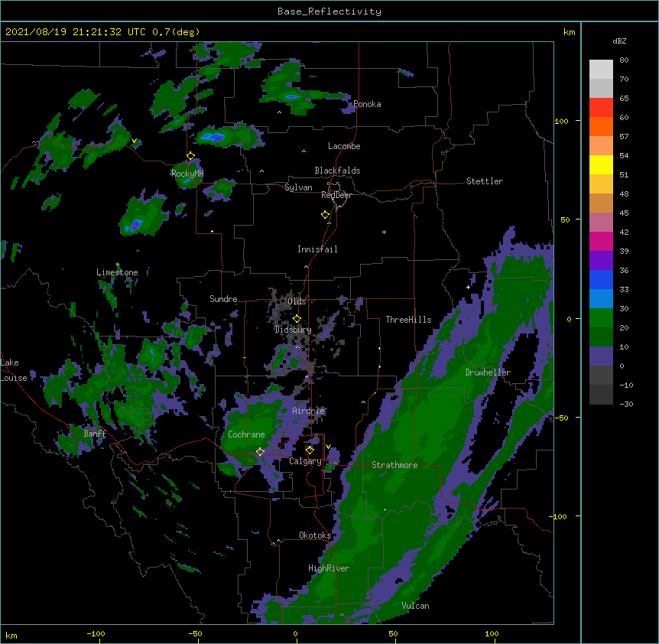The image size is (659, 644).
Task: Select the ThreeHills label
Action: pyautogui.click(x=408, y=320)
